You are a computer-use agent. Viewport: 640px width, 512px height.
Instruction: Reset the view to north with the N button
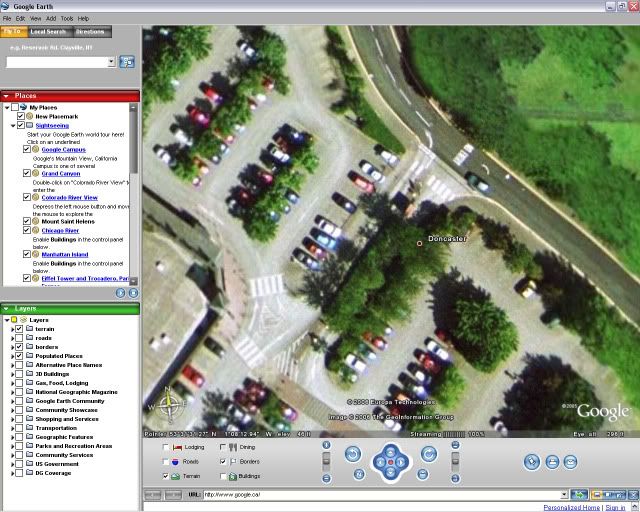point(359,474)
